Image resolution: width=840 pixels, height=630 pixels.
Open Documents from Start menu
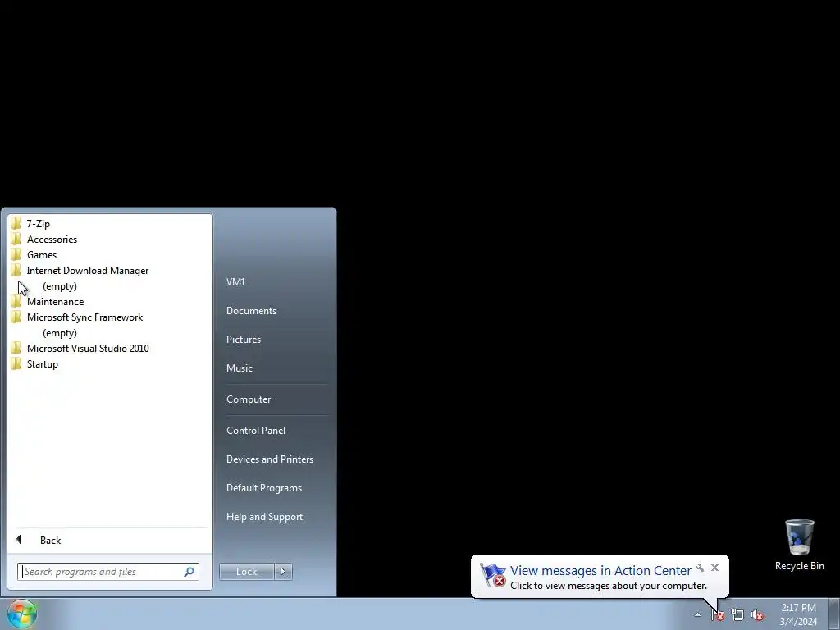pyautogui.click(x=251, y=311)
